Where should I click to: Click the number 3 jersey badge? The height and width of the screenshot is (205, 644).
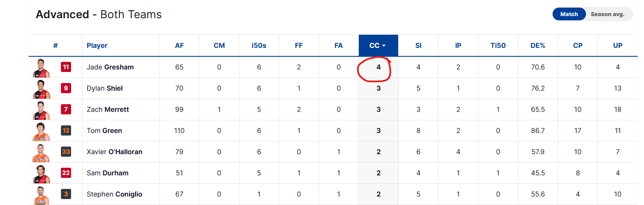tap(66, 194)
